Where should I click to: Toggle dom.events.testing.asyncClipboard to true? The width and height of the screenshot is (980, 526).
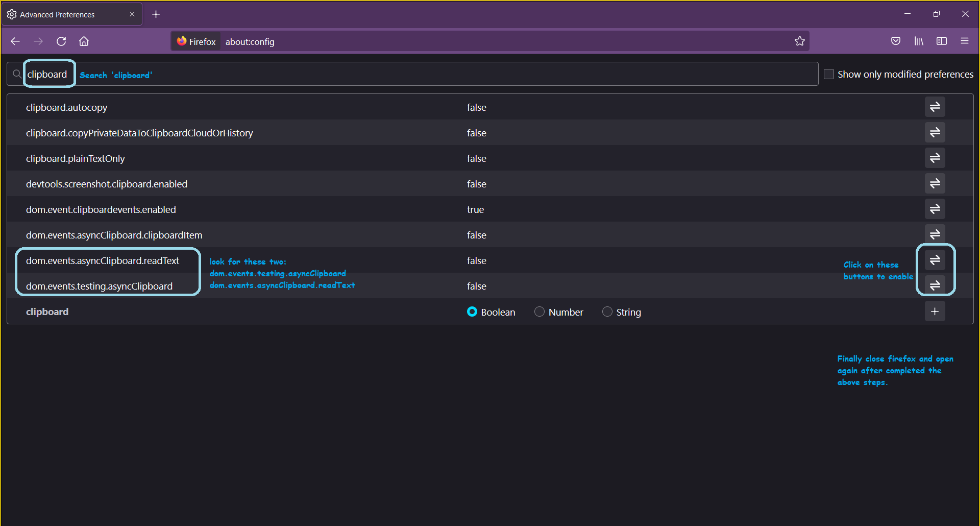click(935, 285)
